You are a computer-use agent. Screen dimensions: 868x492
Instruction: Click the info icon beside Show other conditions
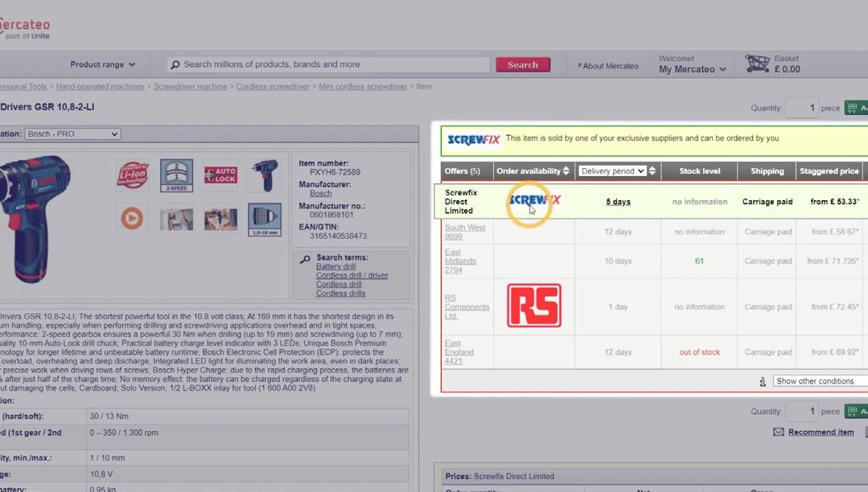pyautogui.click(x=763, y=381)
